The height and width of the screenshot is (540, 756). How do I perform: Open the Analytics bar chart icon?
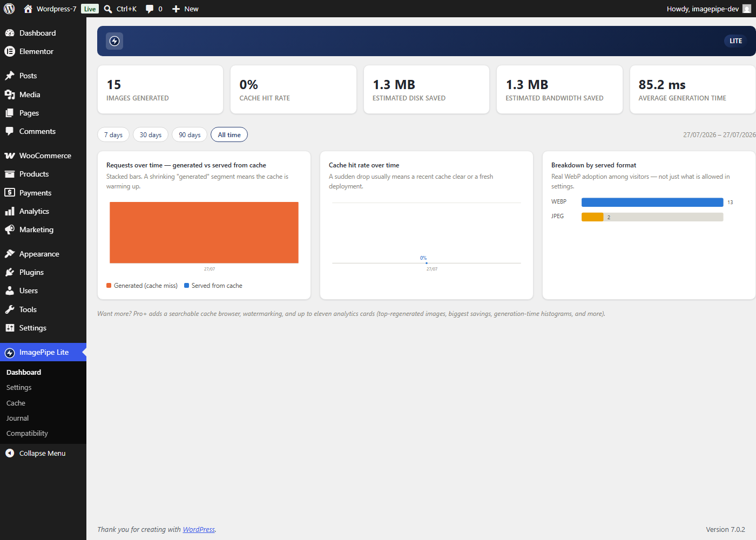click(x=10, y=211)
